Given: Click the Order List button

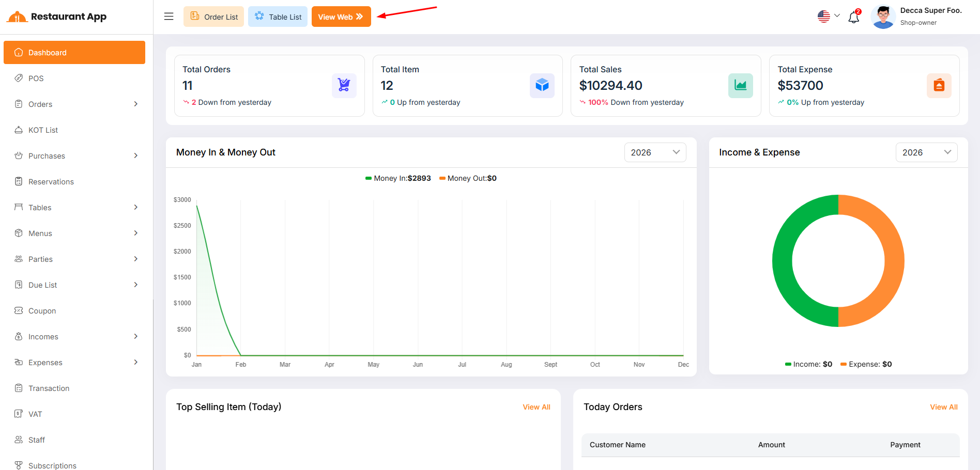Looking at the screenshot, I should (x=213, y=17).
